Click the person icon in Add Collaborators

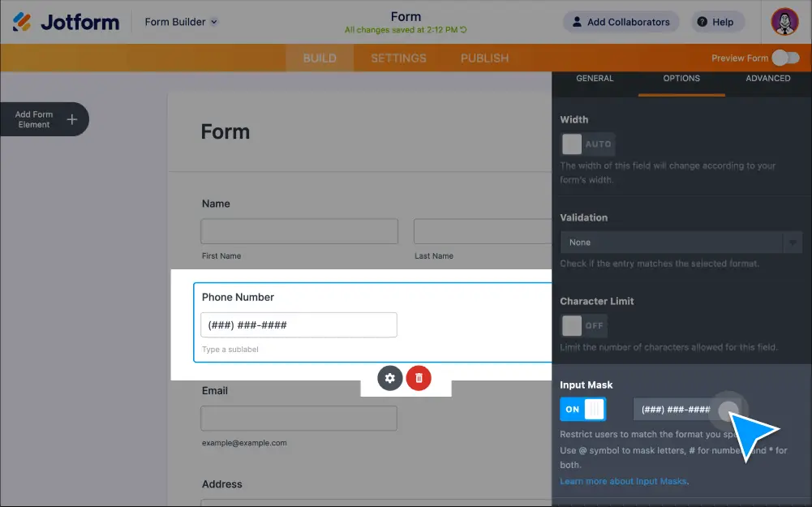point(577,22)
